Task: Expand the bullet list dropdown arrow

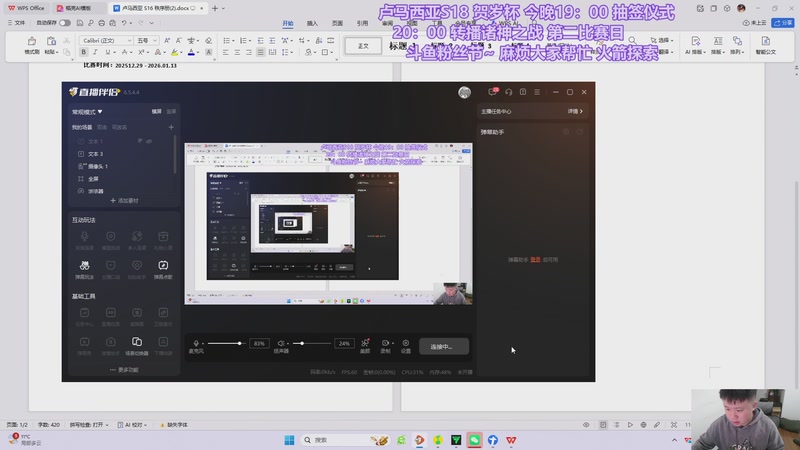Action: coord(233,41)
